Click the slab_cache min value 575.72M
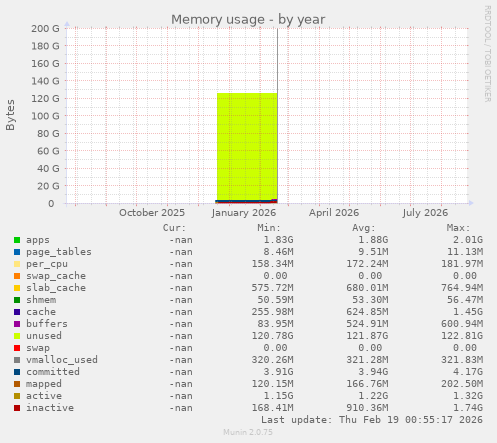497x443 pixels. pyautogui.click(x=272, y=288)
